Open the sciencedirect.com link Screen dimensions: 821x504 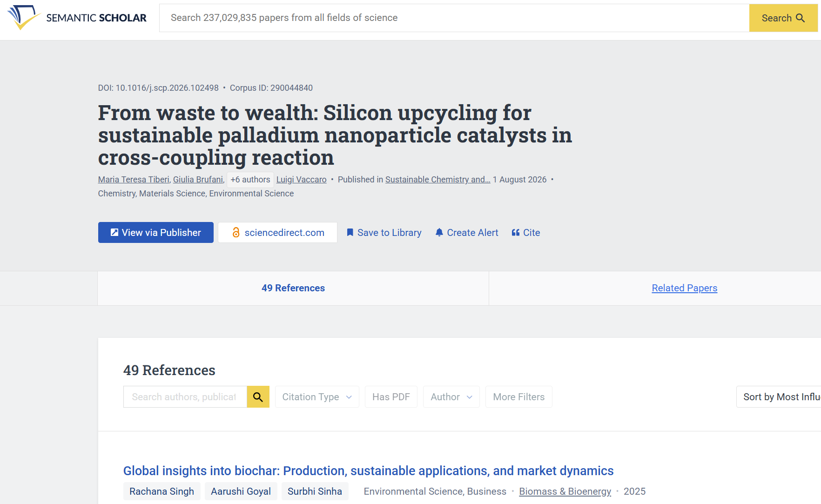(x=278, y=232)
